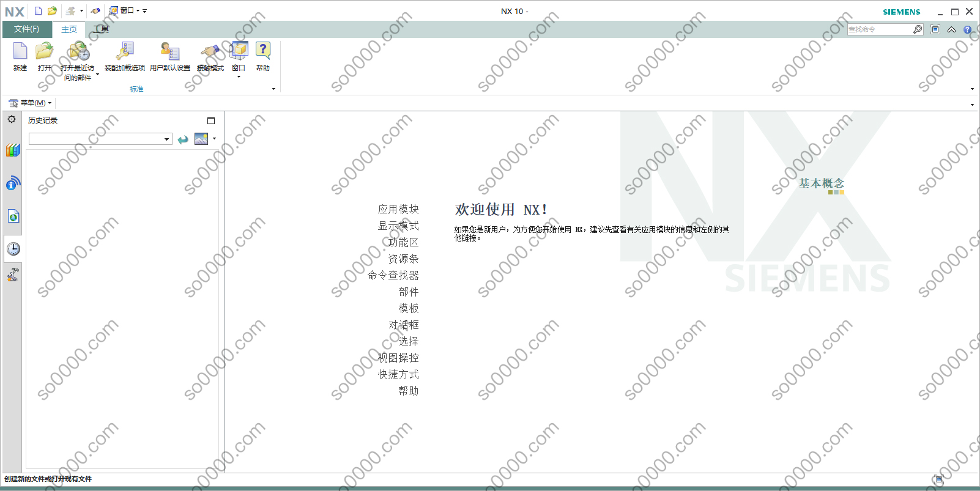980x491 pixels.
Task: Click the magnifier in command finder
Action: [x=918, y=29]
